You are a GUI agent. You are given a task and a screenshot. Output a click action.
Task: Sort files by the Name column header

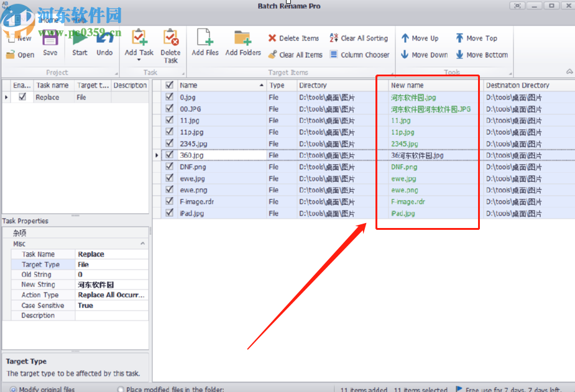[x=218, y=85]
